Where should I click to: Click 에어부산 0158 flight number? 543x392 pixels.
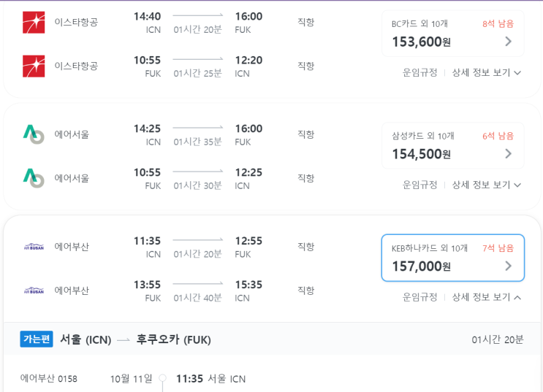48,379
